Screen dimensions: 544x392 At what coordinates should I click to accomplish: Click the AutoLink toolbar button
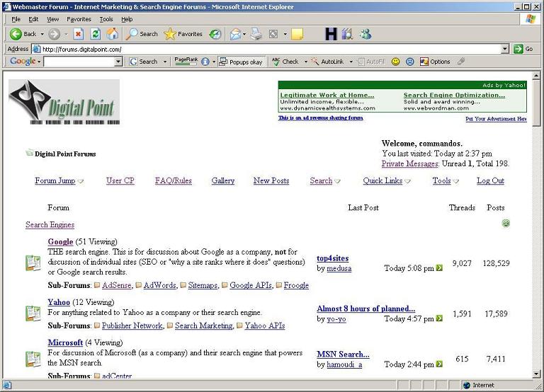pos(328,62)
